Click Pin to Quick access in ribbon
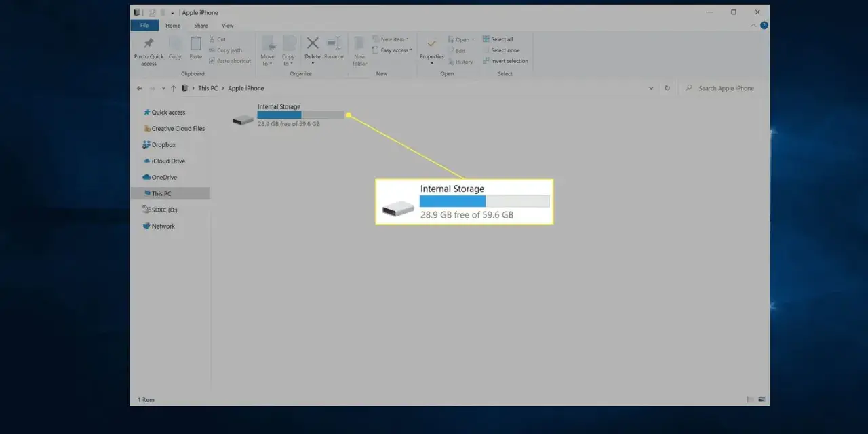The height and width of the screenshot is (434, 868). pos(149,52)
